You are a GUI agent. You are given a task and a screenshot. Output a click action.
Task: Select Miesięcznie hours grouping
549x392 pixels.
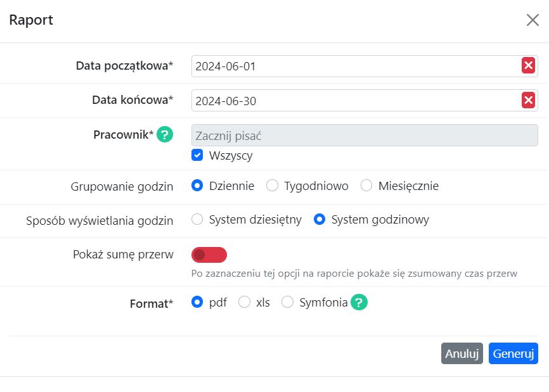[x=365, y=186]
